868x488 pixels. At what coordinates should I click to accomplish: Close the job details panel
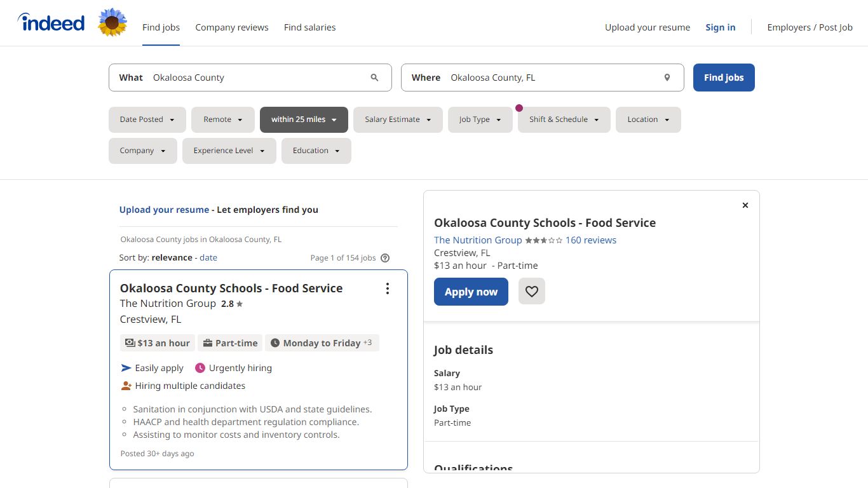745,205
